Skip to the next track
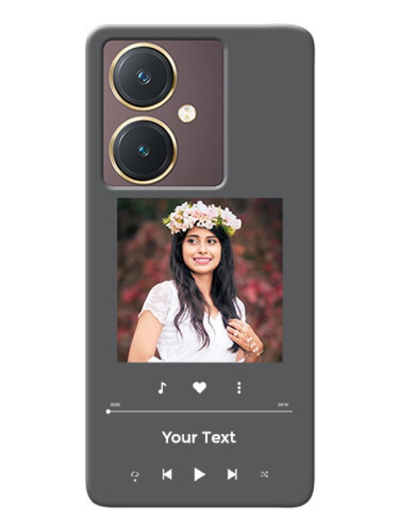This screenshot has height=532, width=399. (x=232, y=474)
